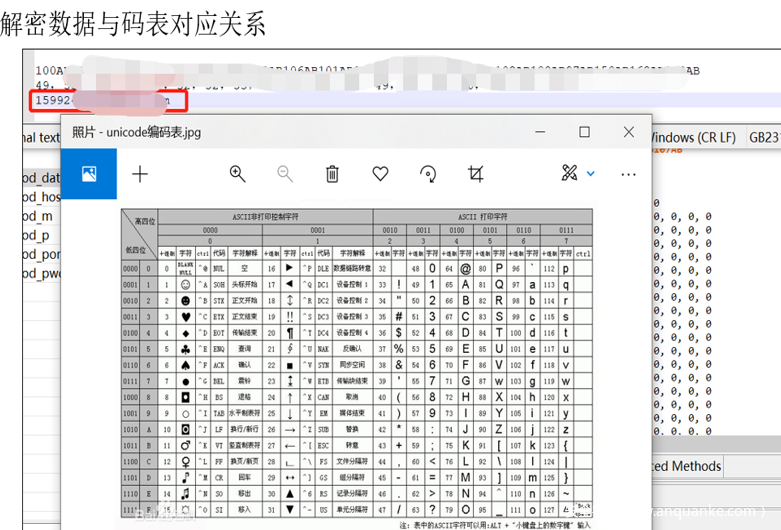Open the Photos collection view icon
The height and width of the screenshot is (530, 781).
[89, 174]
